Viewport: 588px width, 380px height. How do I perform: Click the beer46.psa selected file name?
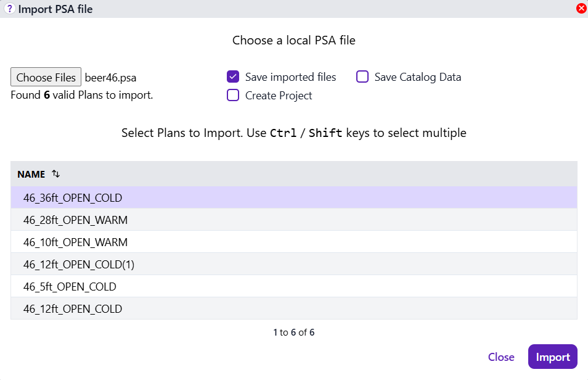pos(110,78)
